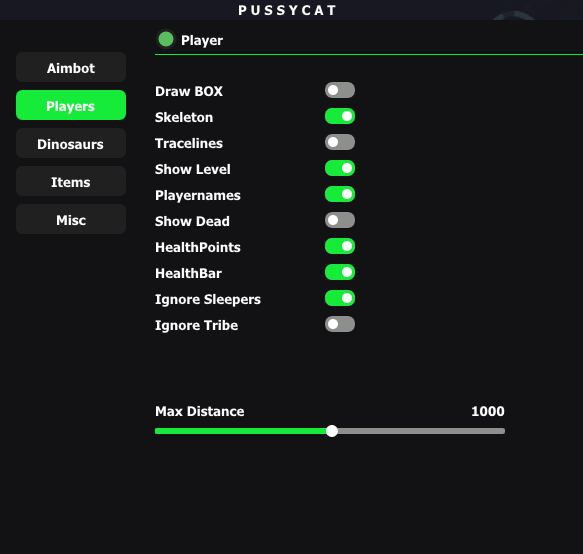Viewport: 583px width, 554px height.
Task: Click the Player section header label
Action: coord(202,40)
